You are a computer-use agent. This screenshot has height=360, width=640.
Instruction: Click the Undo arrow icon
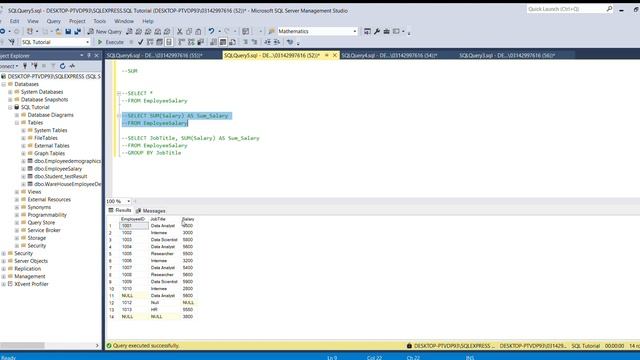click(211, 31)
